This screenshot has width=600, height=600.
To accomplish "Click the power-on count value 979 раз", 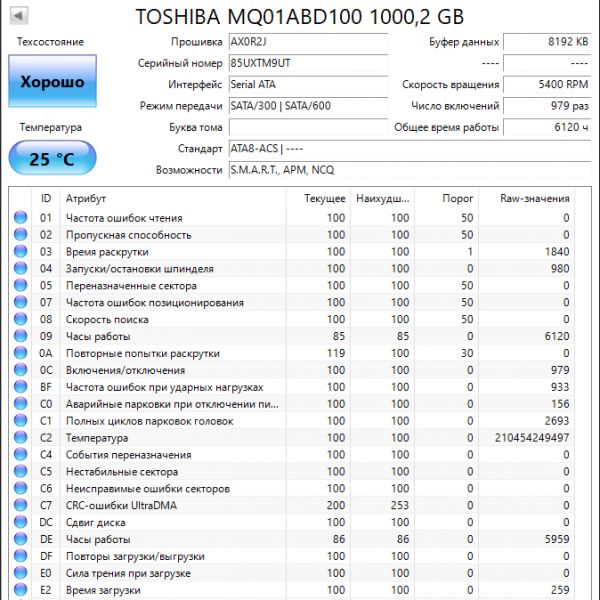I will click(547, 106).
